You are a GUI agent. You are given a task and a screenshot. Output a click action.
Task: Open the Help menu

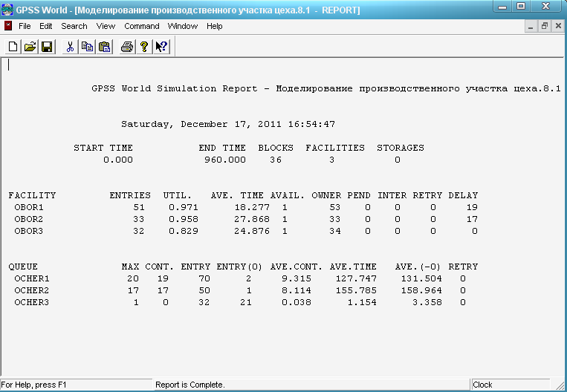pos(215,26)
